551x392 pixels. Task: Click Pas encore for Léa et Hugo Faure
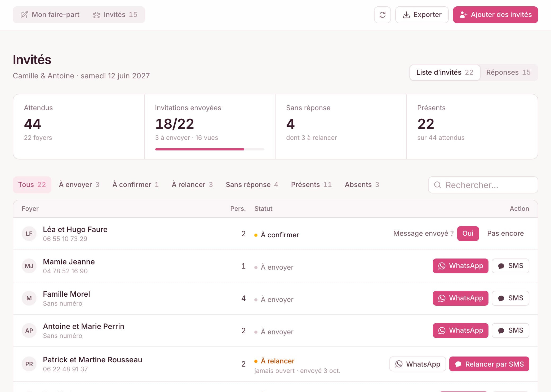(505, 234)
